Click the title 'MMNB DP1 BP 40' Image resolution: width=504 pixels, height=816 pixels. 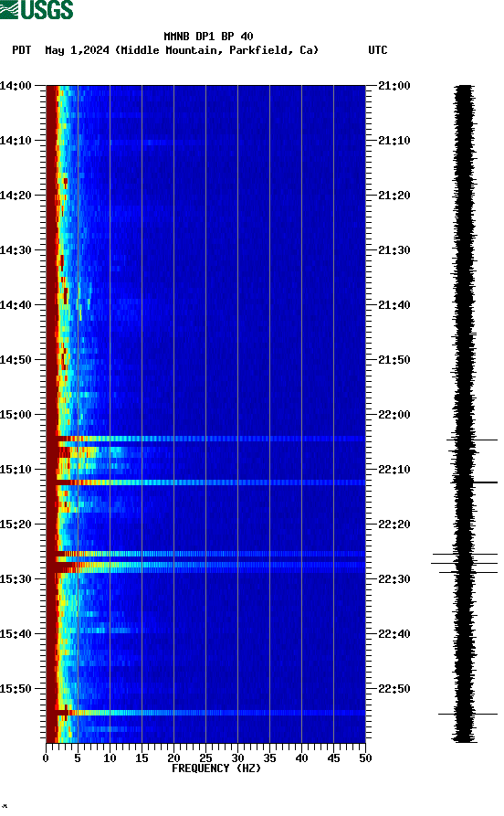click(x=208, y=37)
